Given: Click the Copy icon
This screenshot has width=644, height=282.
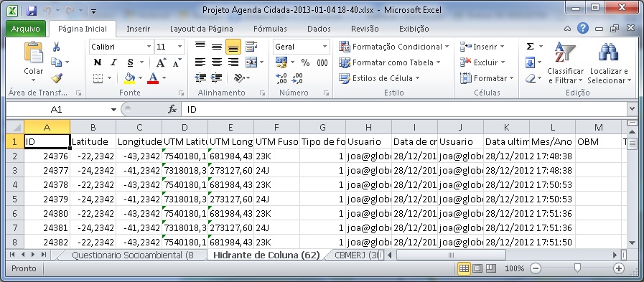Looking at the screenshot, I should tap(56, 62).
